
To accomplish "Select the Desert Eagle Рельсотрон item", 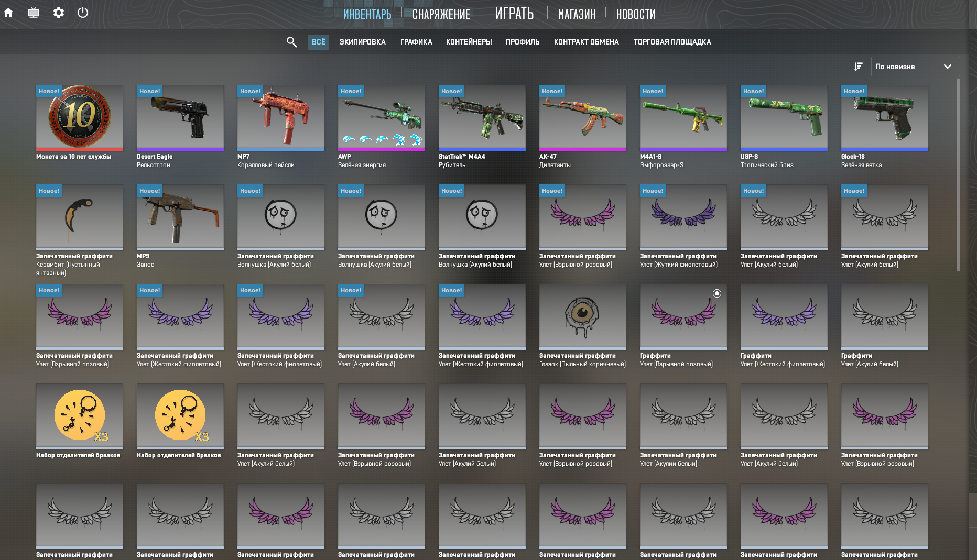I will (180, 118).
